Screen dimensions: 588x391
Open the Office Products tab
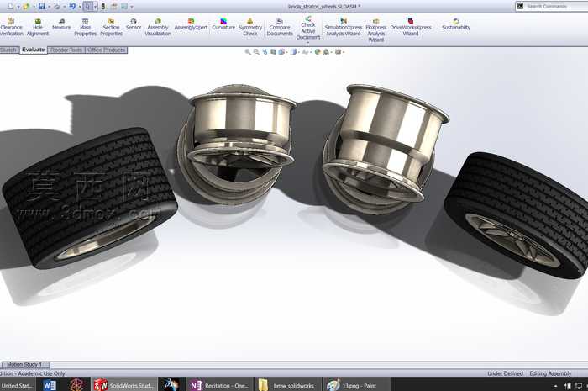coord(107,50)
